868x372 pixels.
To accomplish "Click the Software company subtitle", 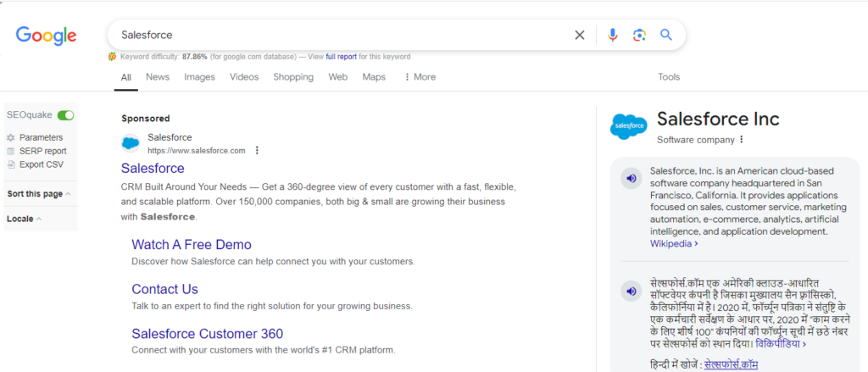I will coord(695,140).
